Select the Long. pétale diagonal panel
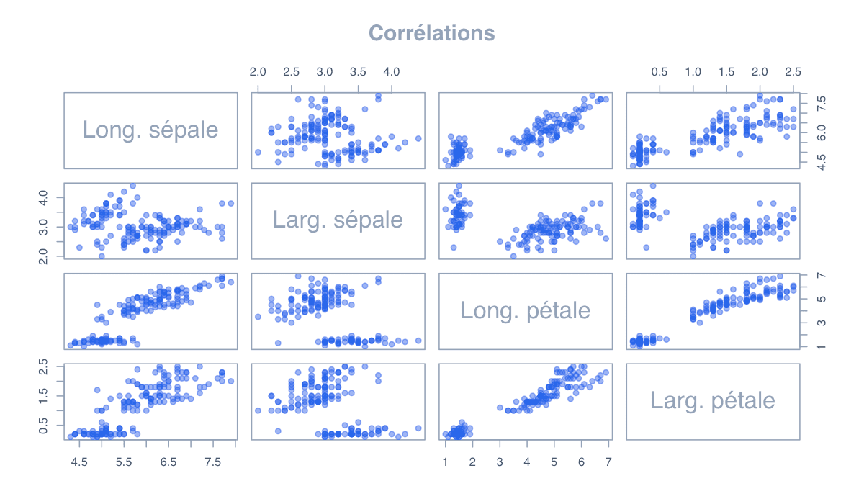Screen dimensions: 864x504 pyautogui.click(x=526, y=311)
